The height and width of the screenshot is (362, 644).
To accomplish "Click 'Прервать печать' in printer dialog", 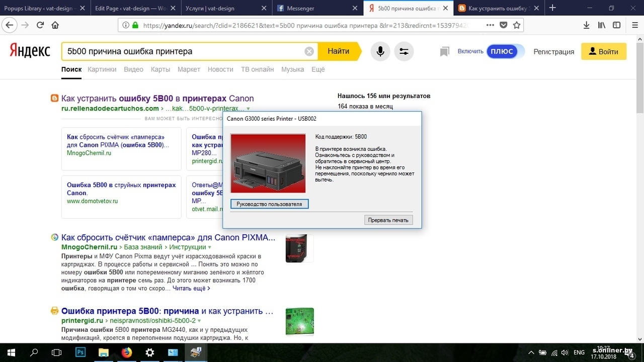I will 388,220.
